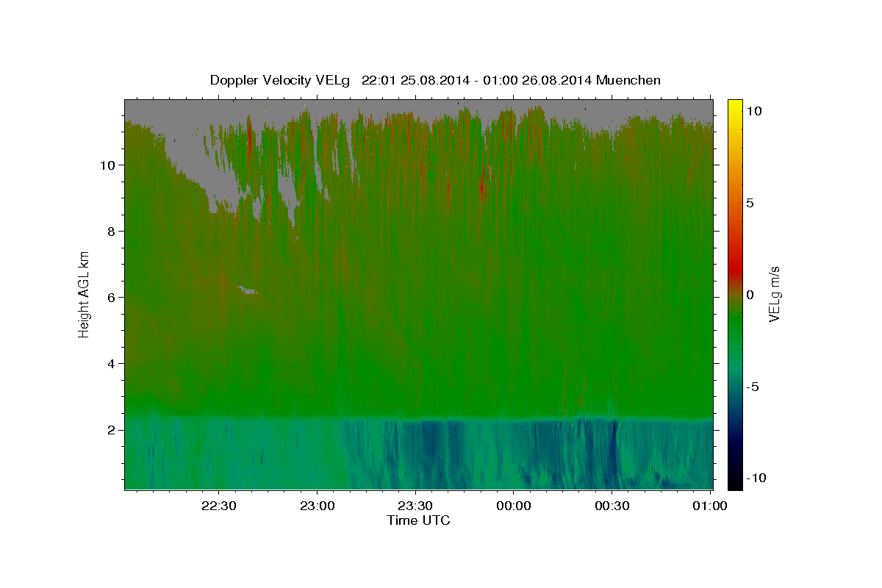Image resolution: width=882 pixels, height=588 pixels.
Task: Click the 00:00 time tick label
Action: click(x=514, y=506)
